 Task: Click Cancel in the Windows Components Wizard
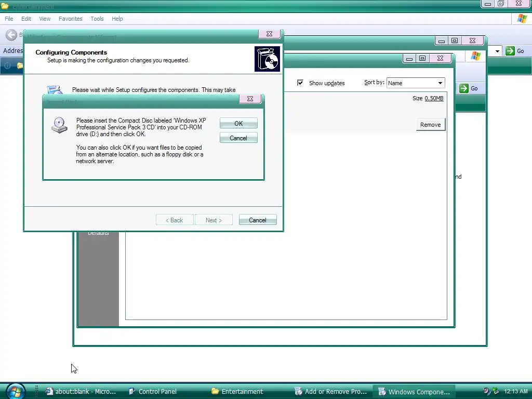point(258,220)
